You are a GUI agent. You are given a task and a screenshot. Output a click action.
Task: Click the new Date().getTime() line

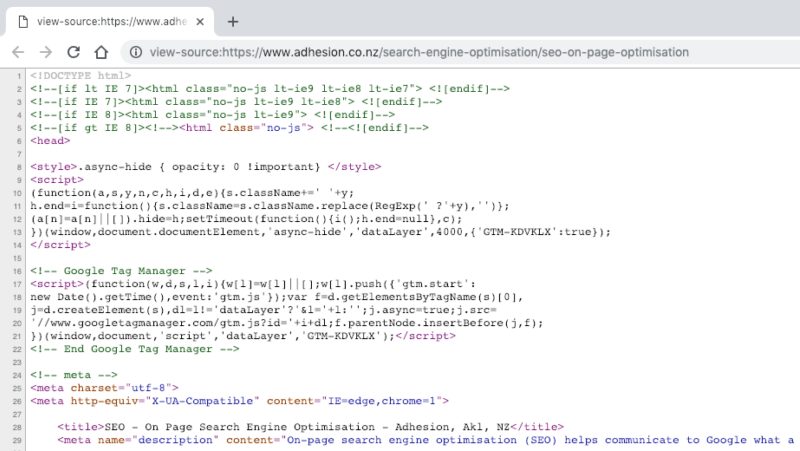coord(277,297)
